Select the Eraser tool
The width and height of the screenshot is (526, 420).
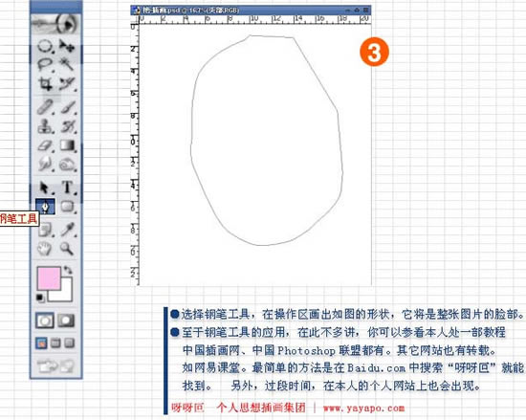(45, 145)
